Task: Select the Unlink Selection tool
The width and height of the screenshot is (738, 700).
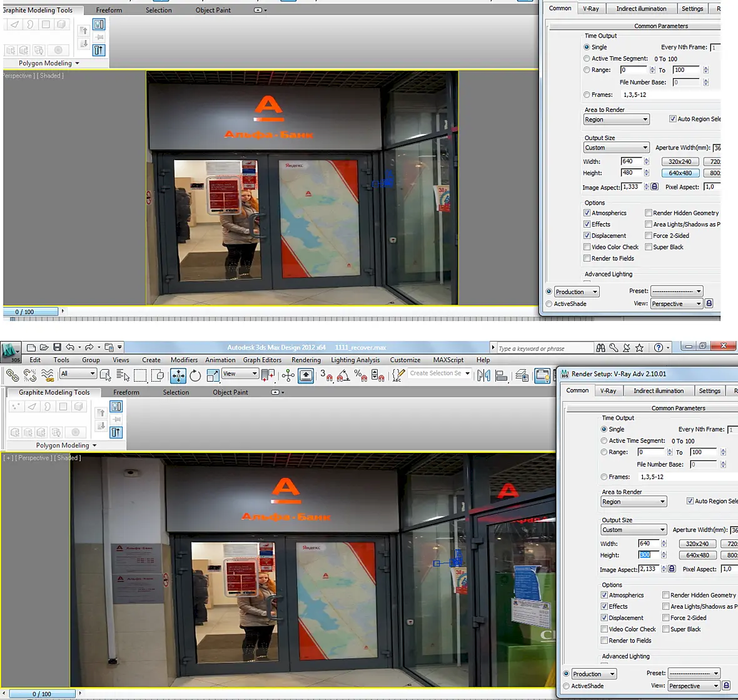Action: coord(29,375)
